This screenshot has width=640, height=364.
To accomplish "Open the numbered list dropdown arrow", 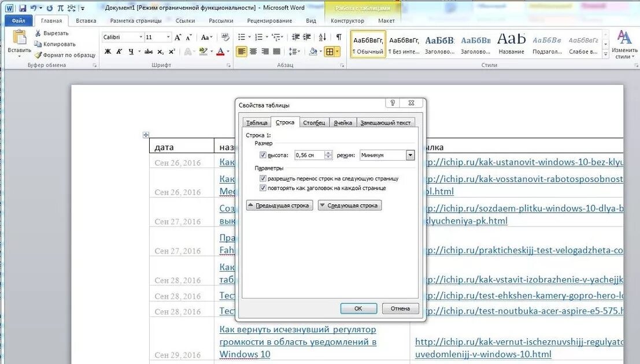I will click(x=267, y=37).
